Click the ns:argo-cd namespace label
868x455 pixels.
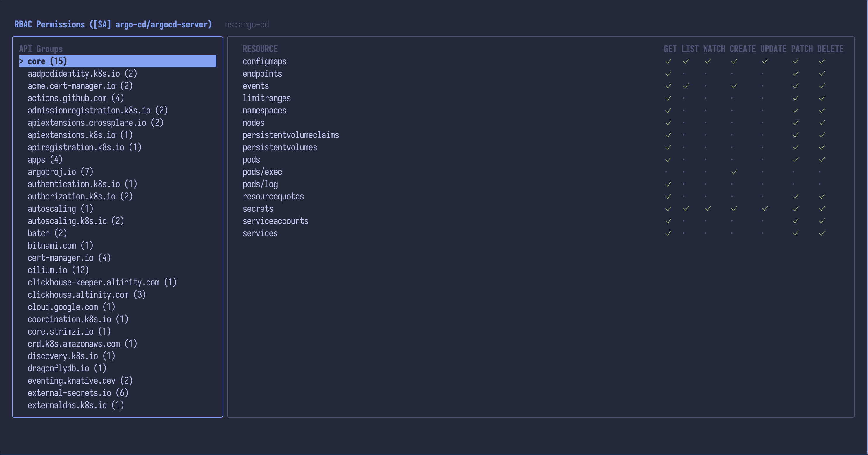pyautogui.click(x=247, y=25)
